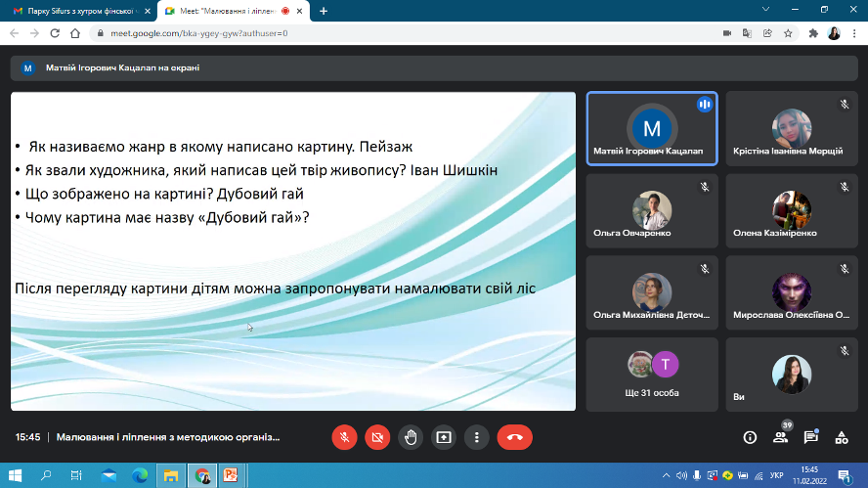Open Windows taskbar search
This screenshot has height=488, width=868.
pos(46,475)
